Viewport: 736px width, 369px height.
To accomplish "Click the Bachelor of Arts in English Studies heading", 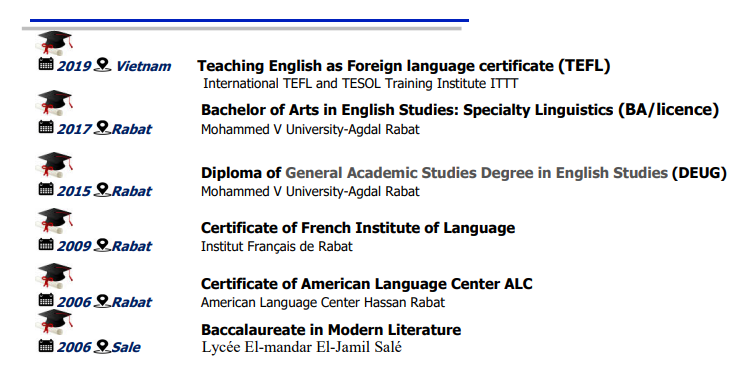I will click(x=460, y=110).
